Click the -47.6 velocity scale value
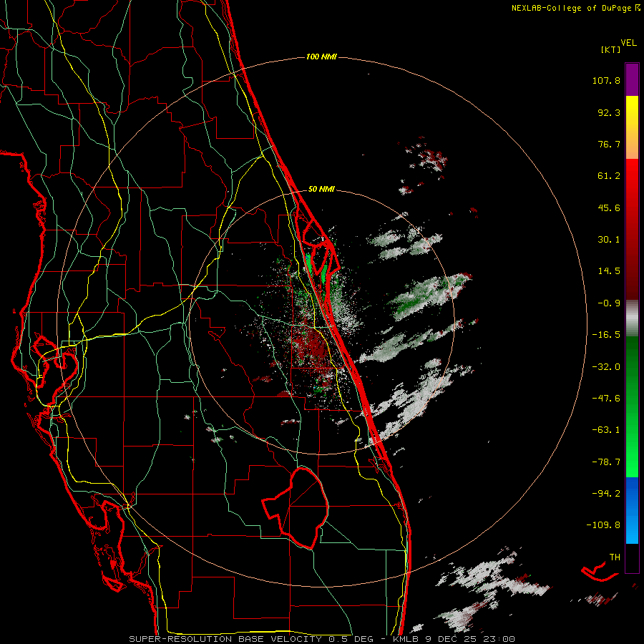Viewport: 644px width, 644px height. [x=606, y=399]
